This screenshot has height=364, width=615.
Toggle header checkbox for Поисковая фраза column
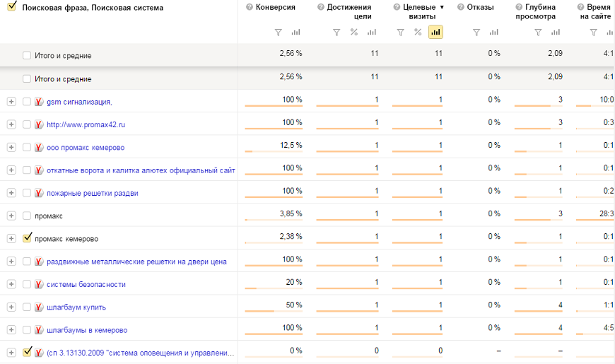point(12,6)
